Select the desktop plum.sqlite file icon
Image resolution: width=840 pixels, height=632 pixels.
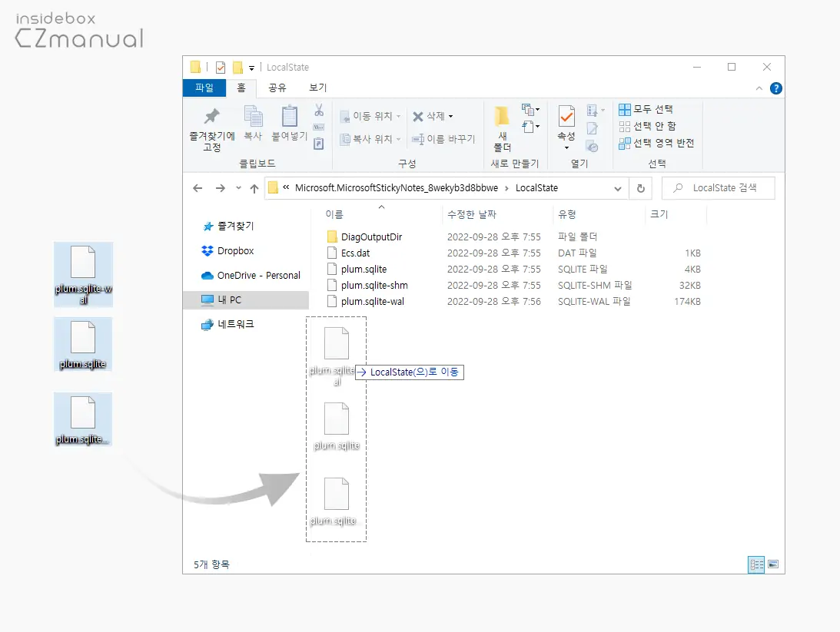click(x=83, y=344)
